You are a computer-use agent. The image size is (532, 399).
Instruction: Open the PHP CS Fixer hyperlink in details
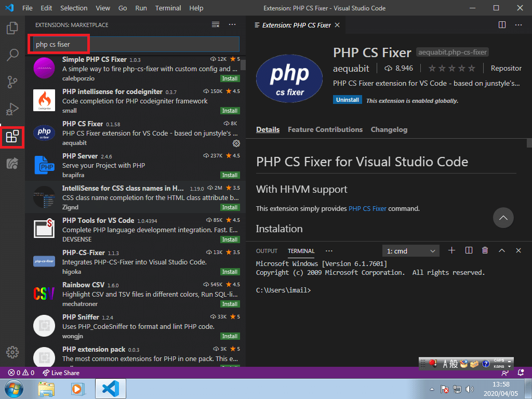click(x=367, y=209)
